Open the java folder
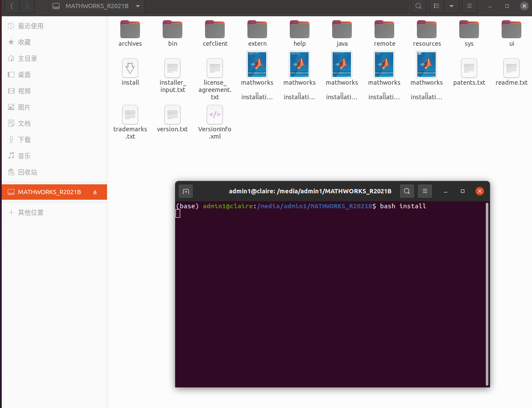532x408 pixels. pos(342,33)
